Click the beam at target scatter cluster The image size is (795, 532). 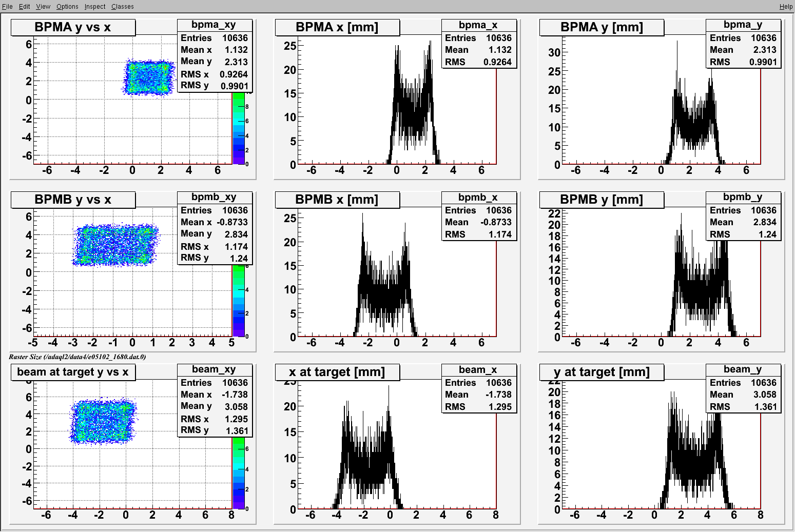103,422
